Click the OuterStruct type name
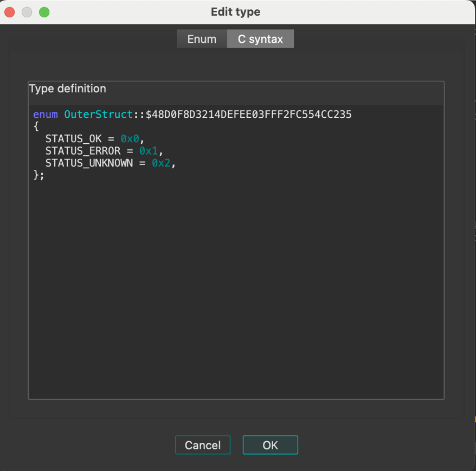476x471 pixels. tap(98, 114)
